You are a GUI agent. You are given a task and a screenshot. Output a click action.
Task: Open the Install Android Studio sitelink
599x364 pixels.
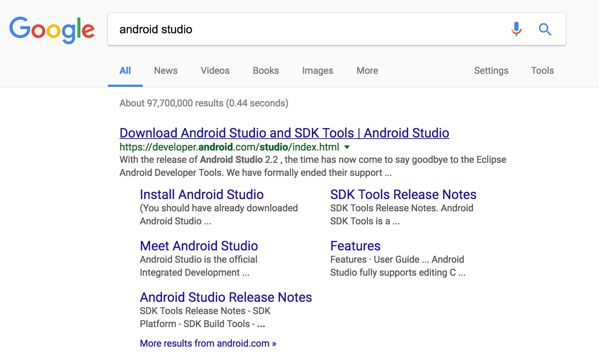(202, 194)
